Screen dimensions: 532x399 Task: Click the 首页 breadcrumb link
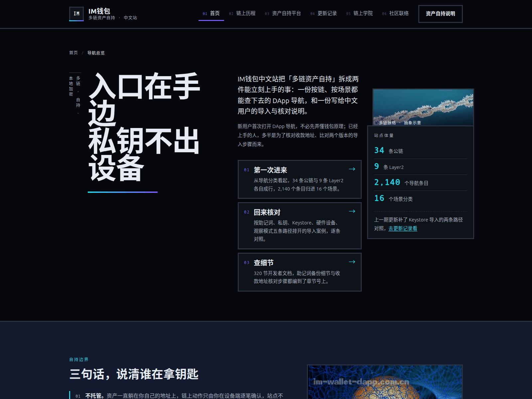tap(73, 53)
